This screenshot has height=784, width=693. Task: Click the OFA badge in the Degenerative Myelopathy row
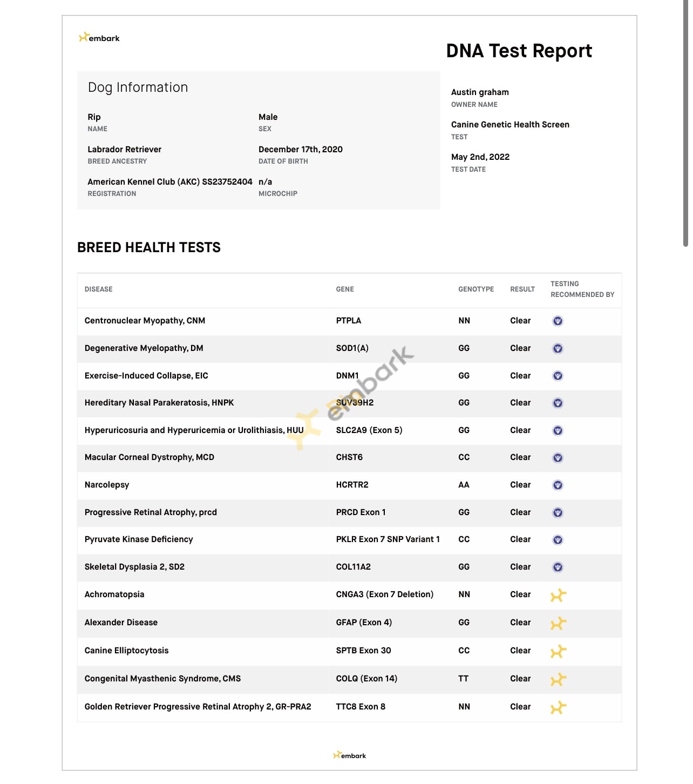coord(558,349)
